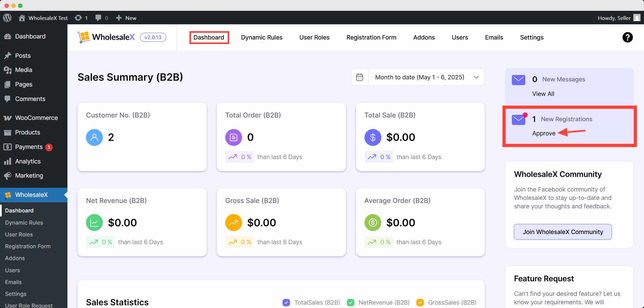Click the Sales Statistics heading
Image resolution: width=644 pixels, height=308 pixels.
pos(117,302)
